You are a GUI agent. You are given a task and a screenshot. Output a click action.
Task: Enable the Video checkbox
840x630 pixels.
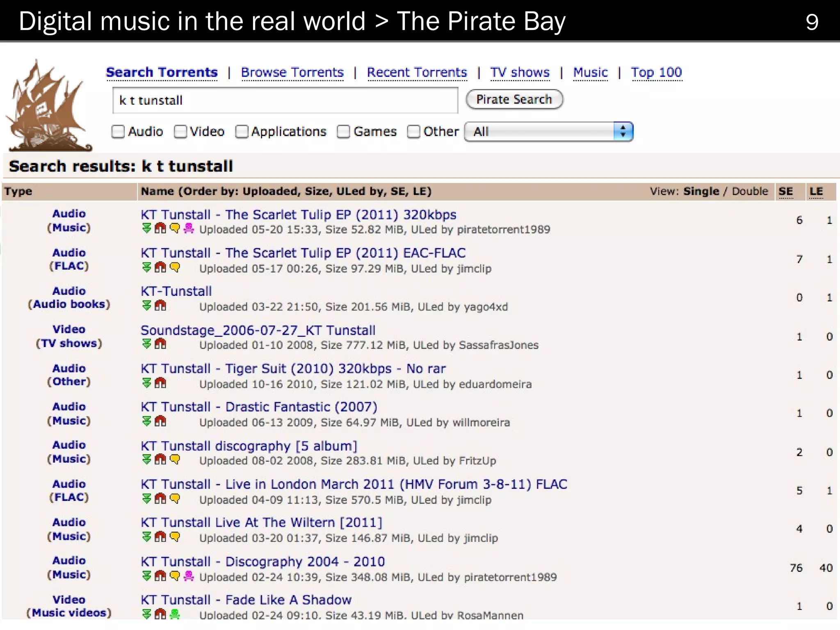180,132
